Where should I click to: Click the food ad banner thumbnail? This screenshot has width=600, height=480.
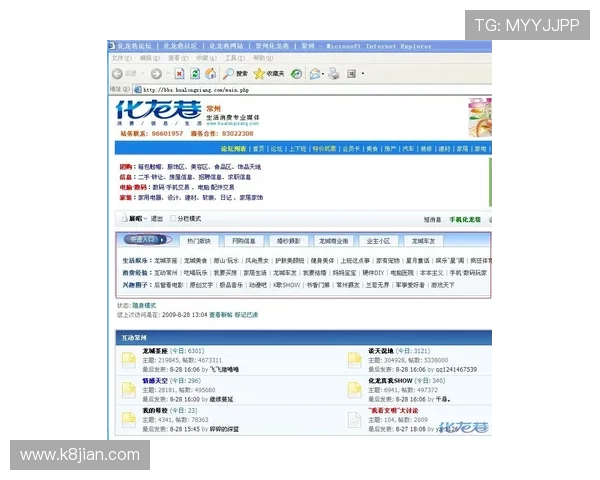point(480,118)
